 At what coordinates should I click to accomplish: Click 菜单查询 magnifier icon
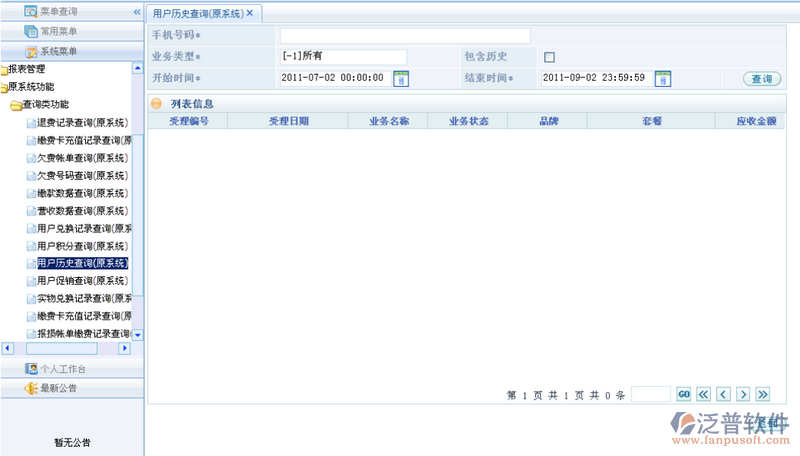coord(31,11)
